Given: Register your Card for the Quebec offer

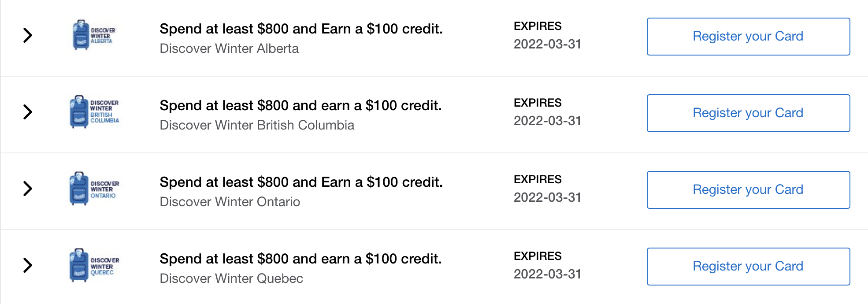Looking at the screenshot, I should [748, 267].
